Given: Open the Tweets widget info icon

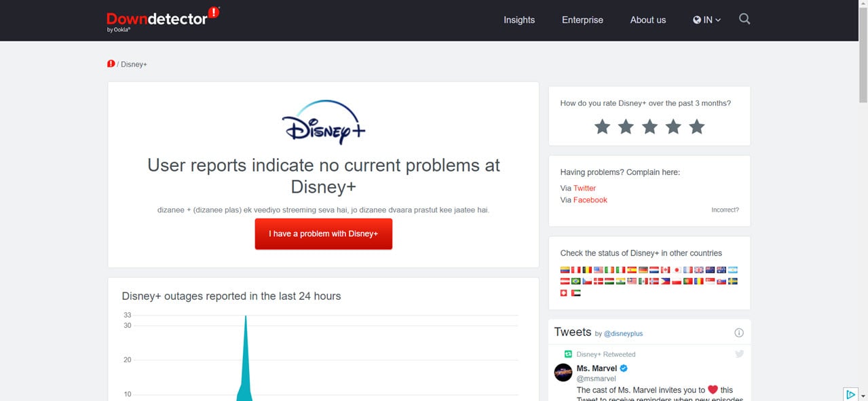Looking at the screenshot, I should click(739, 332).
